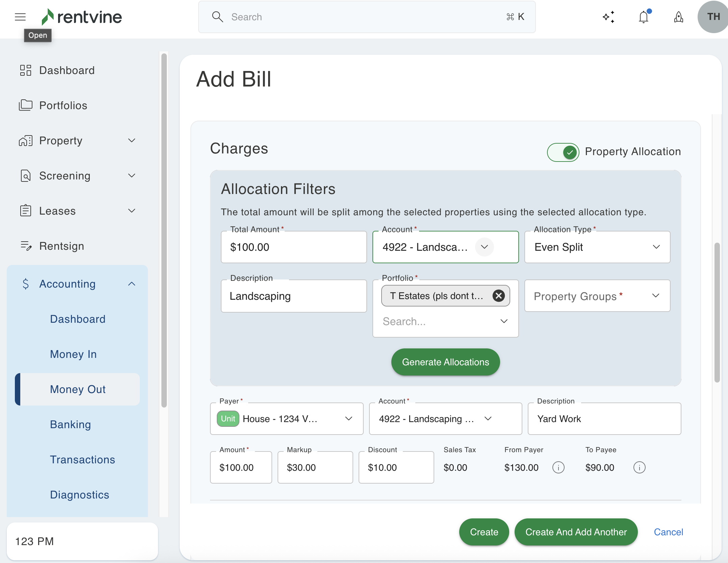Image resolution: width=728 pixels, height=563 pixels.
Task: Open the TH user avatar menu
Action: pyautogui.click(x=713, y=17)
